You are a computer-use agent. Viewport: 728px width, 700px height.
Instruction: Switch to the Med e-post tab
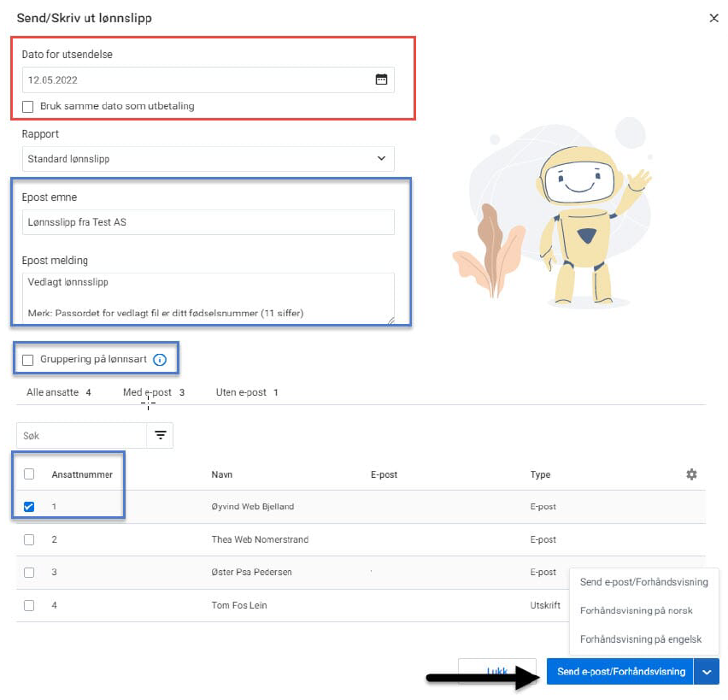153,392
